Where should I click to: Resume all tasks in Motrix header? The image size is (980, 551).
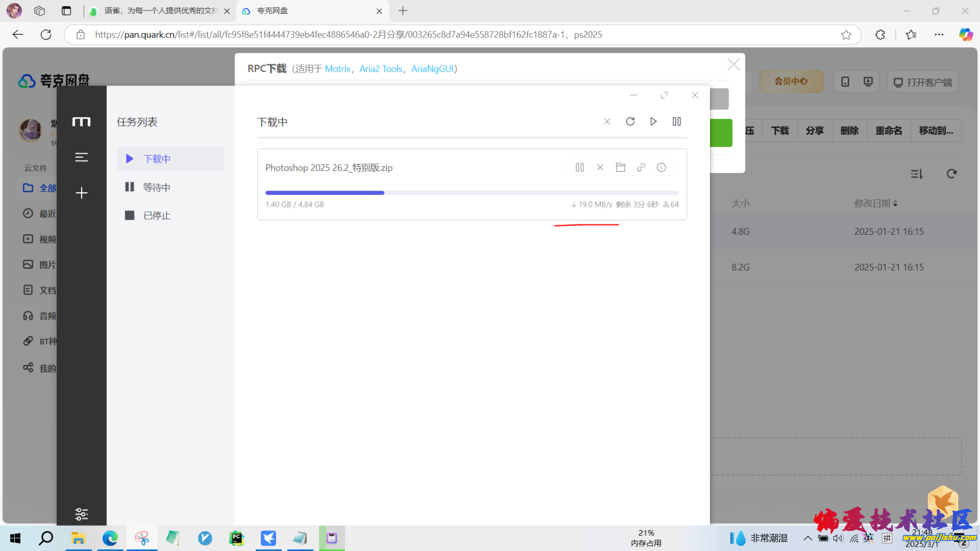[x=654, y=122]
